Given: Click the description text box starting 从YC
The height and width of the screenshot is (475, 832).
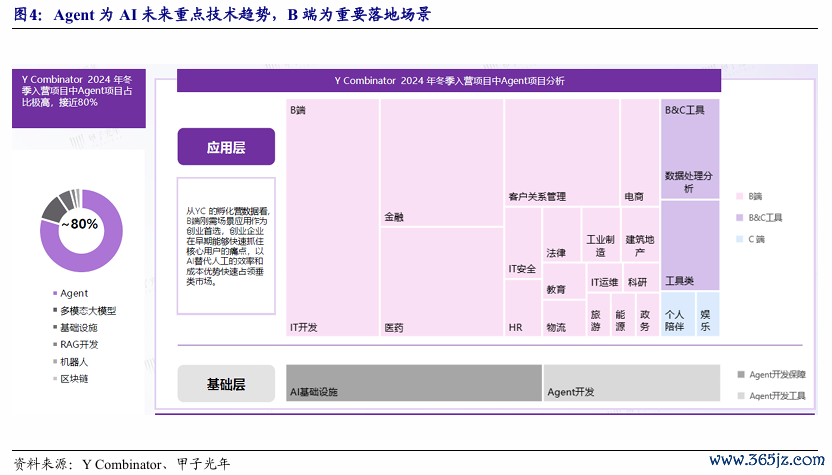Looking at the screenshot, I should pos(226,246).
